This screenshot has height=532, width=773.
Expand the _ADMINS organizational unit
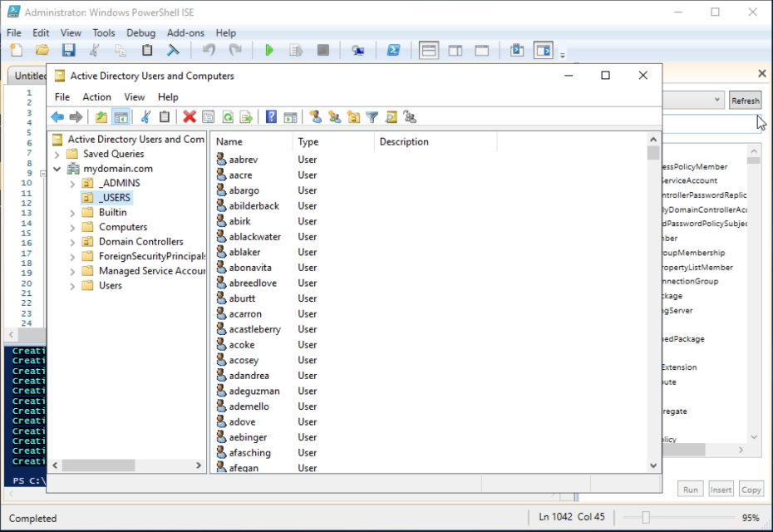pyautogui.click(x=72, y=184)
